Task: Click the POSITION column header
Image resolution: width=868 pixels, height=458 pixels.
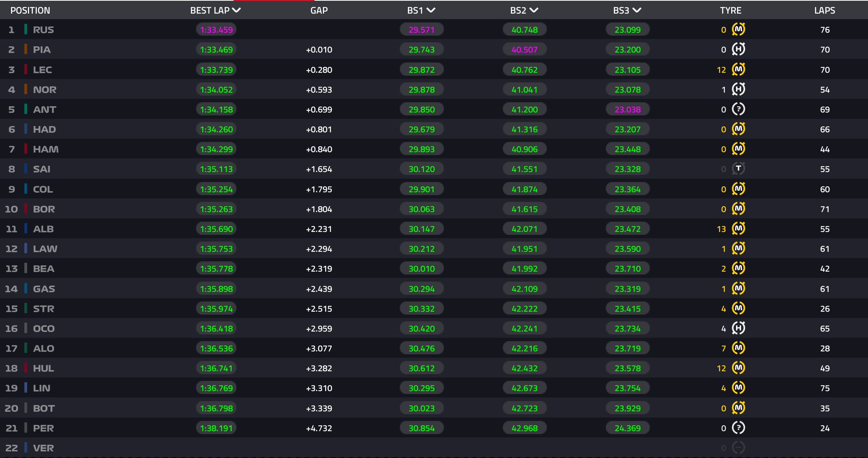Action: click(30, 10)
